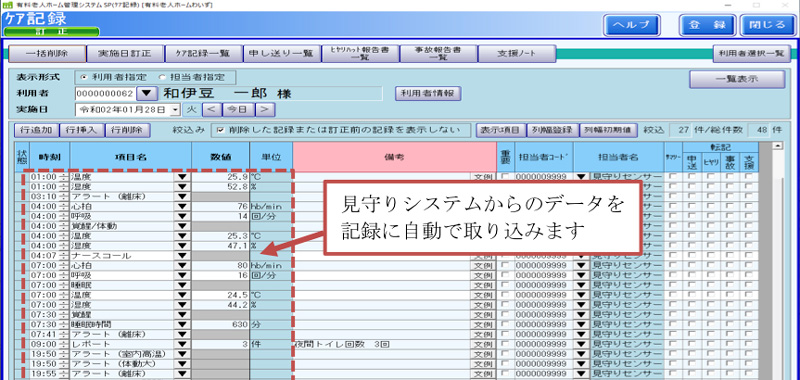Open the 利用者 code dropdown arrow
The height and width of the screenshot is (380, 800).
[x=146, y=94]
